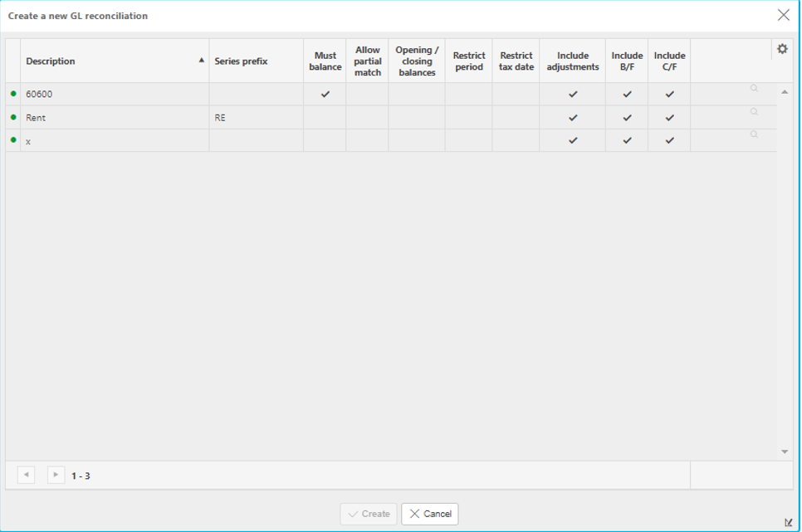Toggle Include C/F check for row x
This screenshot has height=532, width=802.
coord(669,140)
